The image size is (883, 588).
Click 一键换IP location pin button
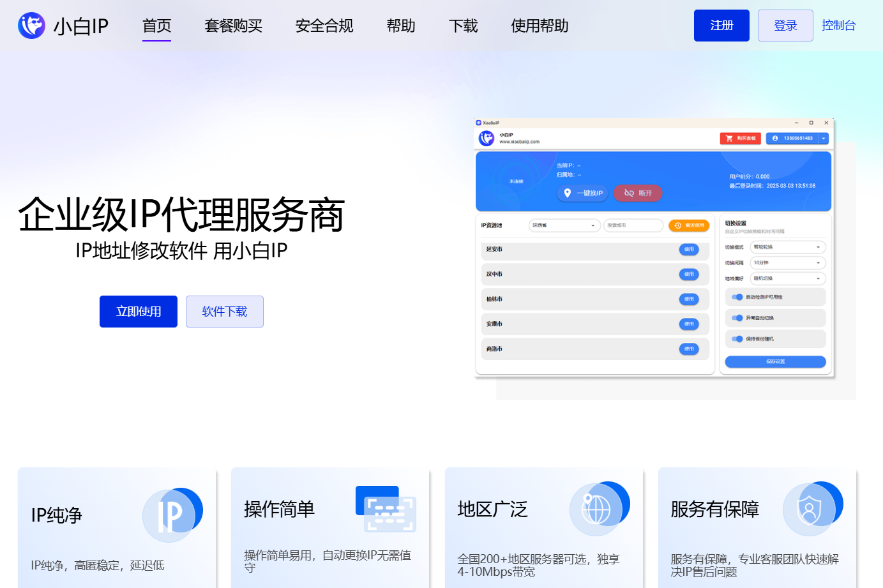[x=582, y=193]
